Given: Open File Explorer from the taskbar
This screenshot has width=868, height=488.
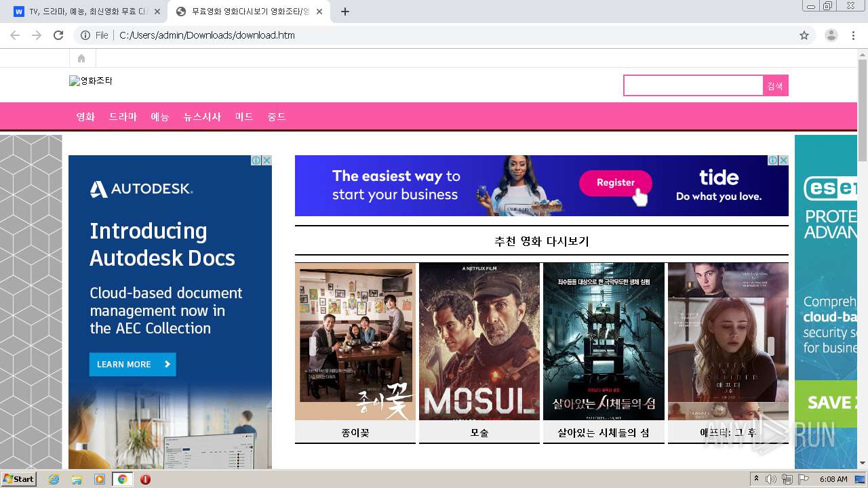Looking at the screenshot, I should (77, 479).
